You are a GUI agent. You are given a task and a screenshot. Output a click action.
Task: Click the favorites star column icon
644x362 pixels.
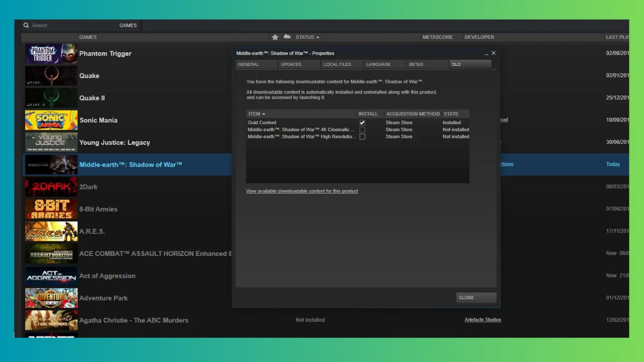275,37
